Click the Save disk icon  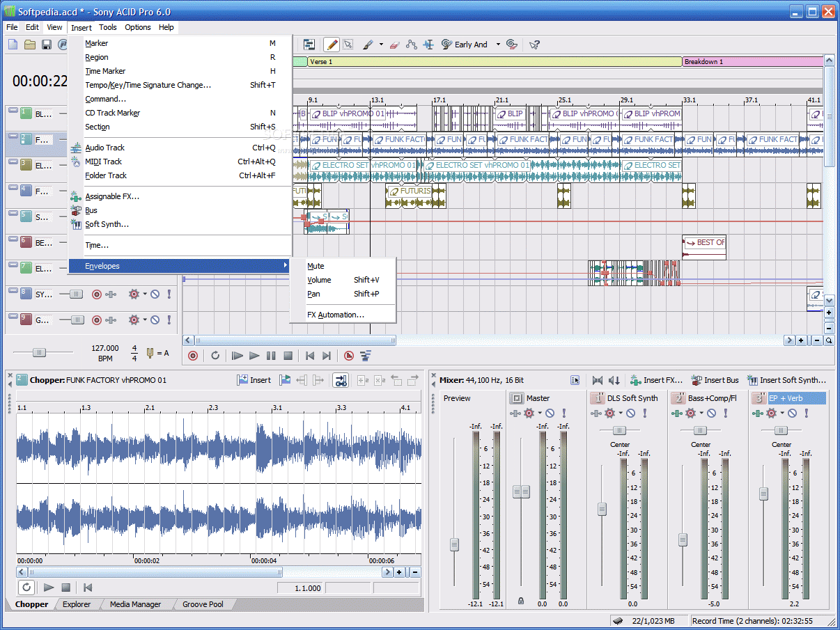pos(47,45)
